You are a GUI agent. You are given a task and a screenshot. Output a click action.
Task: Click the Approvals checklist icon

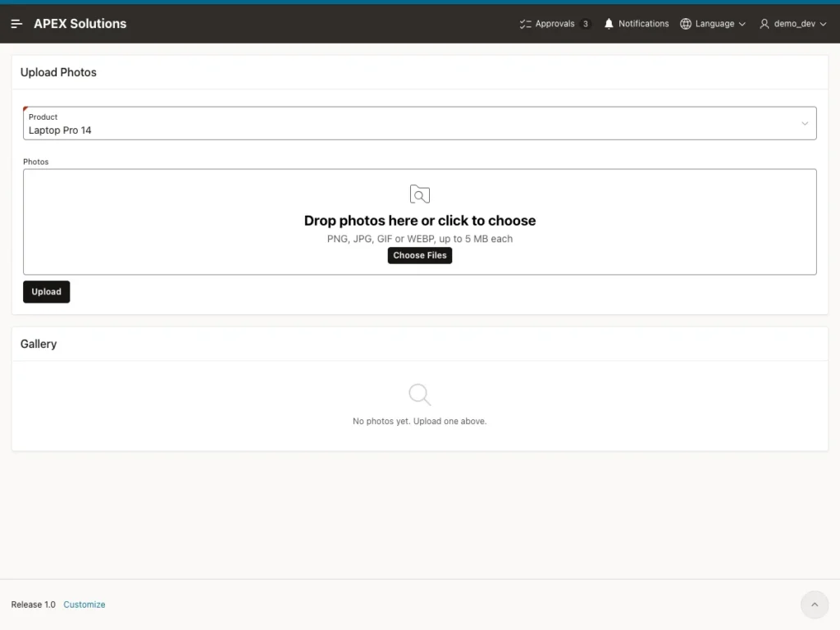tap(525, 24)
